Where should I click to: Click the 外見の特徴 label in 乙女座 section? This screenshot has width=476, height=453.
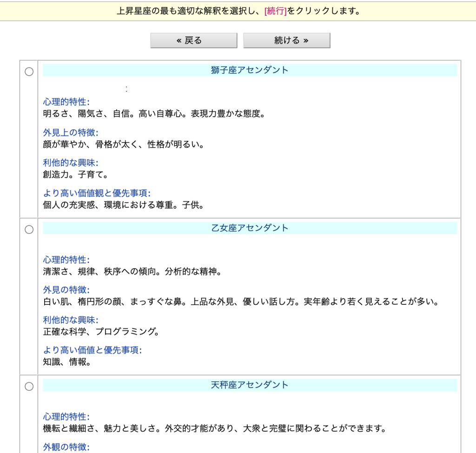click(66, 290)
